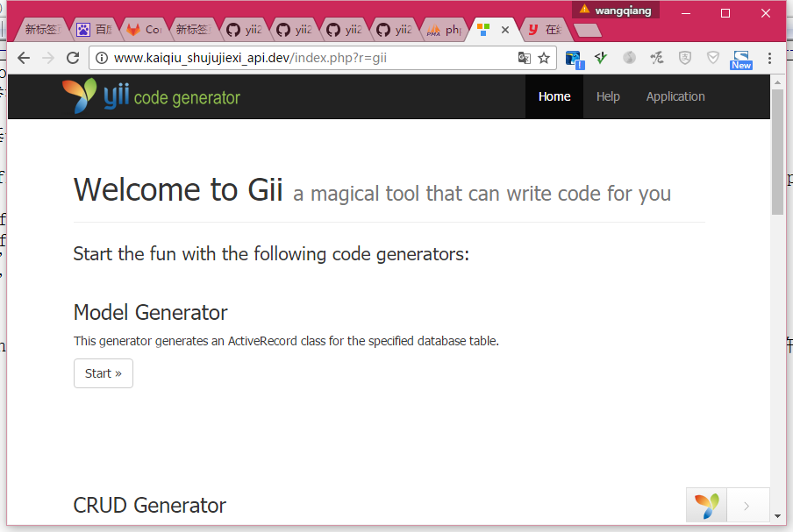Image resolution: width=793 pixels, height=532 pixels.
Task: Click the translate page icon in the address bar
Action: pyautogui.click(x=525, y=58)
